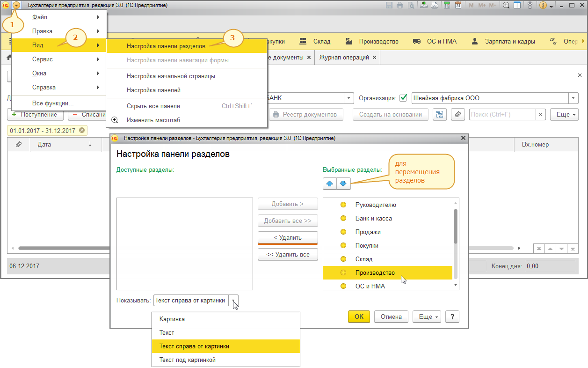Open the dropdown arrow of the БАНК field
The image size is (588, 368).
(x=349, y=98)
